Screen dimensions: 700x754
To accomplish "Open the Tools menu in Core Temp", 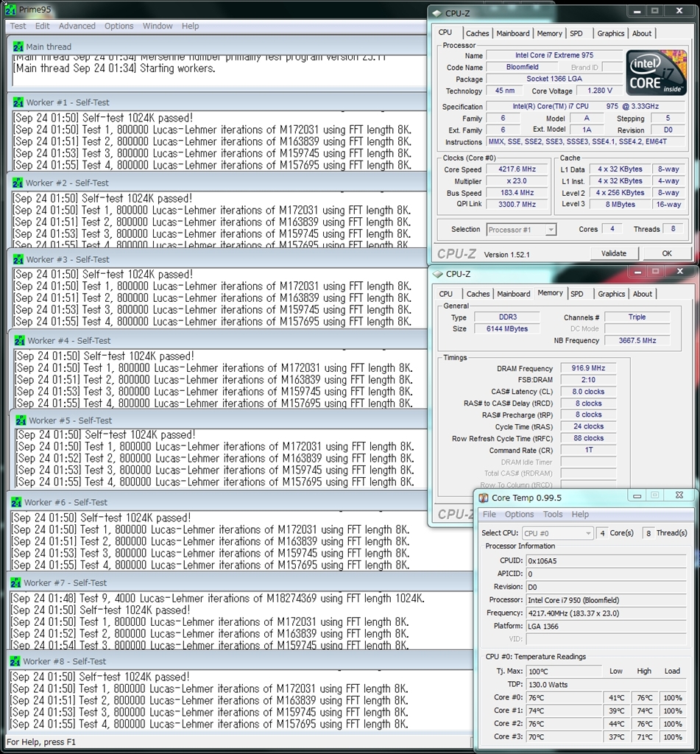I will click(x=552, y=514).
